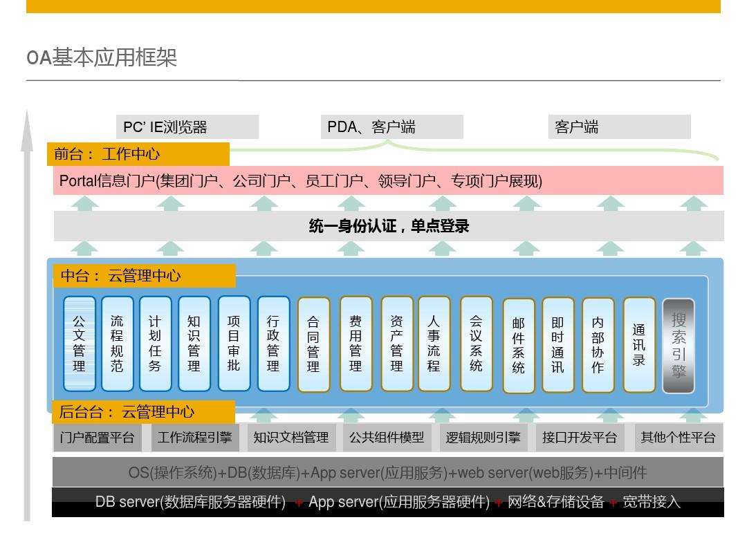Screen dimensions: 747x560
Task: Click the 即时通讯 module box
Action: (x=558, y=344)
